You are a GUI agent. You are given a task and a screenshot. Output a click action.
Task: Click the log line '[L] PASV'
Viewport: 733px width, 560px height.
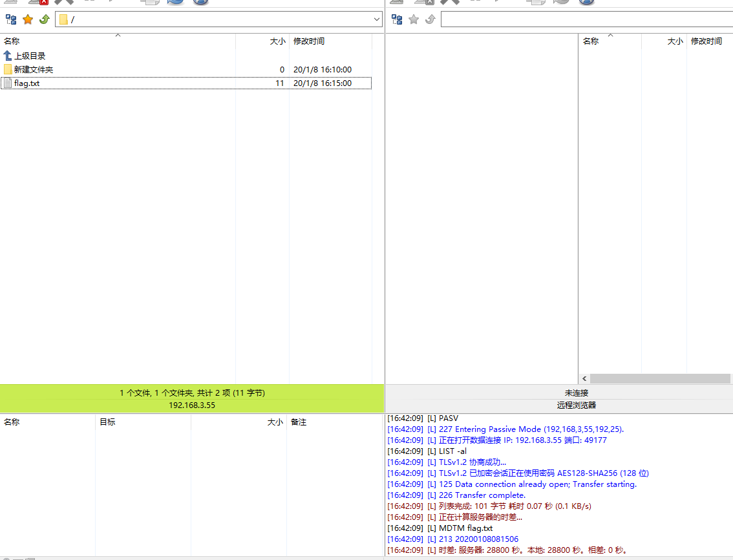pos(423,418)
